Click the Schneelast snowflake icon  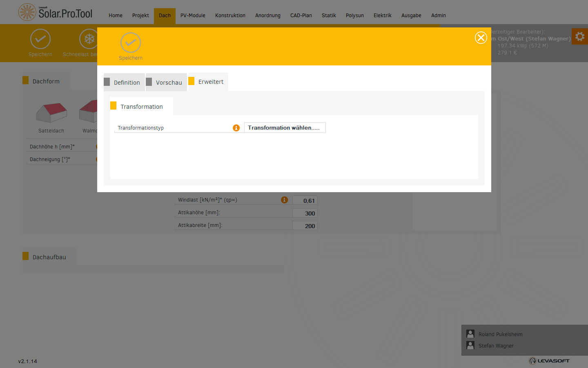89,39
